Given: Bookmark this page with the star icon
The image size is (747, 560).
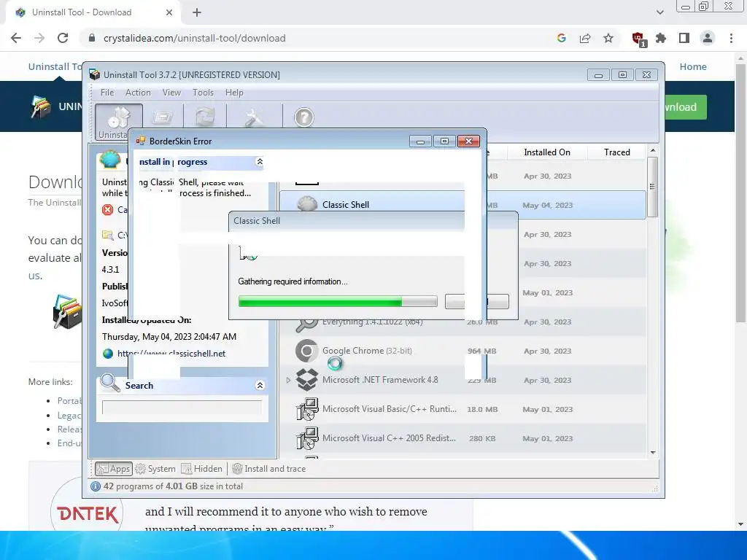Looking at the screenshot, I should coord(608,38).
